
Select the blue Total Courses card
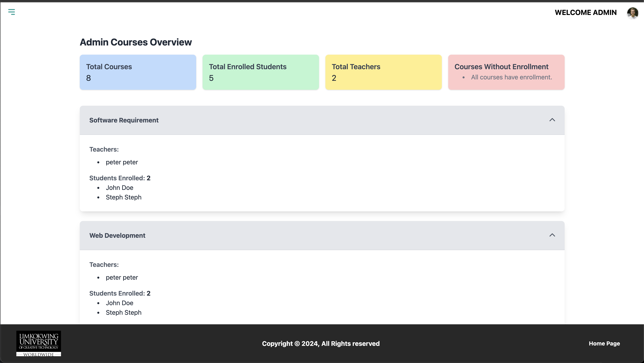tap(138, 72)
